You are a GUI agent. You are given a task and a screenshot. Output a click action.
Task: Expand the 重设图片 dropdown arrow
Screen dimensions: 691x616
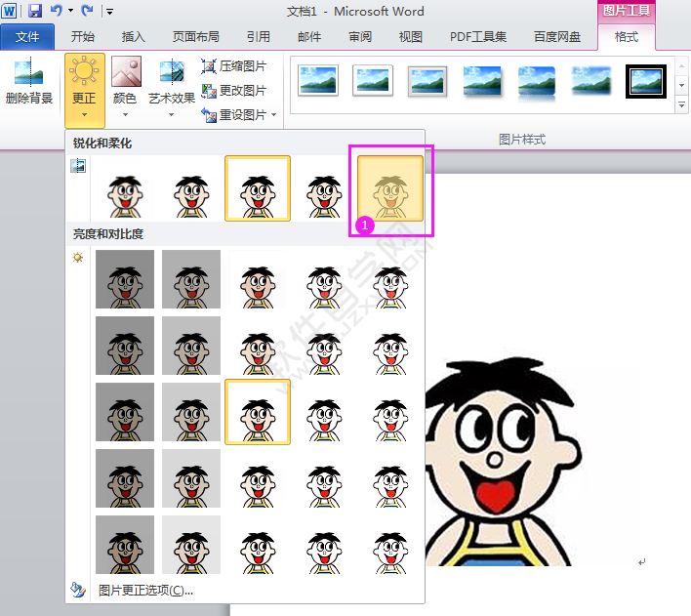pyautogui.click(x=274, y=115)
